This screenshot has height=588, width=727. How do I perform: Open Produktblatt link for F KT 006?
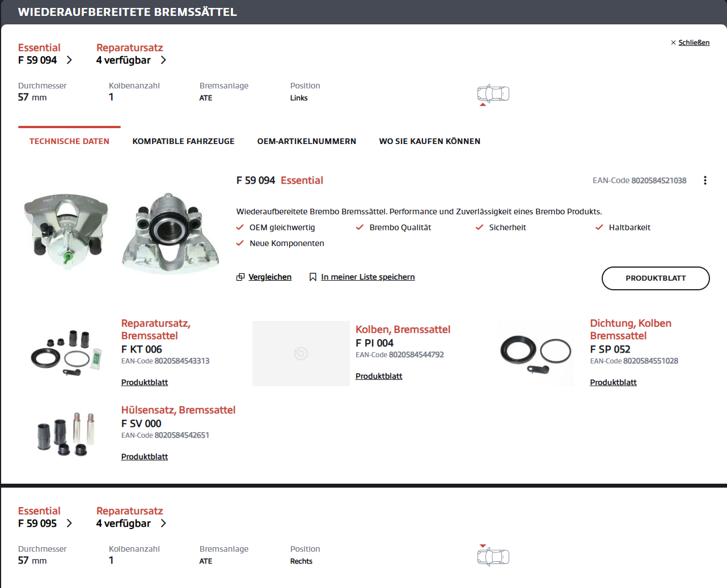pos(145,383)
